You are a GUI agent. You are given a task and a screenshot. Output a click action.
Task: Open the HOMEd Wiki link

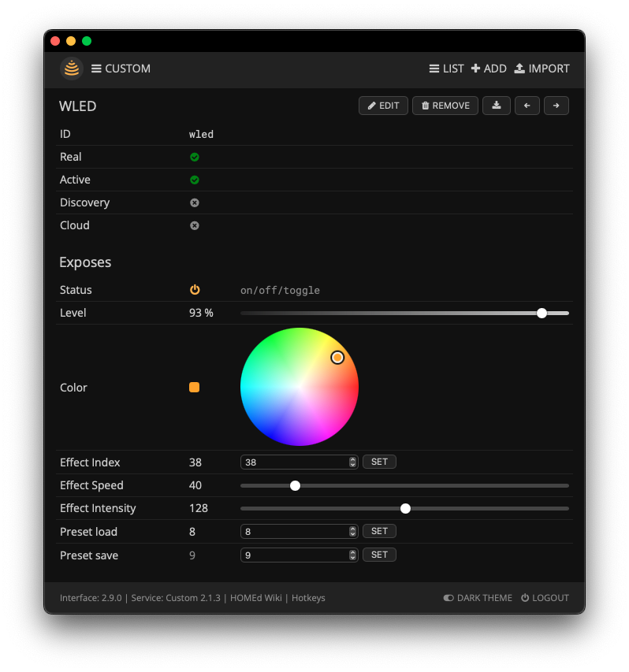[x=256, y=598]
